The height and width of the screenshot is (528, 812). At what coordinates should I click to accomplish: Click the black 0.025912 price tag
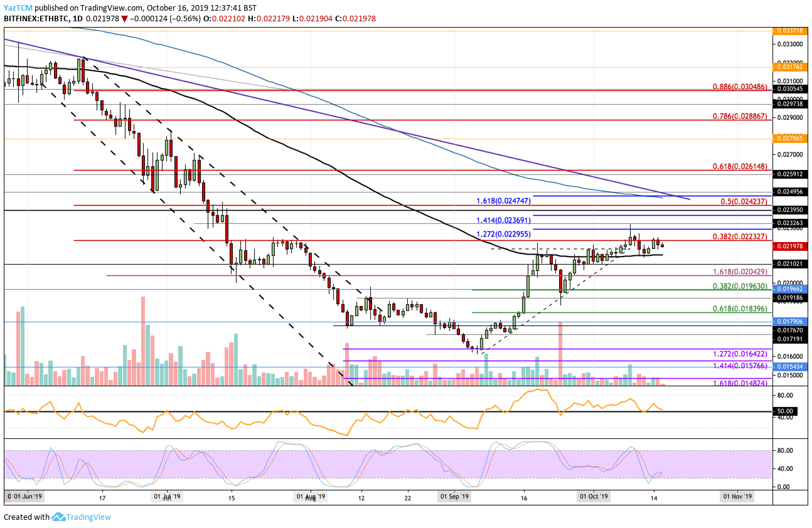pyautogui.click(x=789, y=174)
